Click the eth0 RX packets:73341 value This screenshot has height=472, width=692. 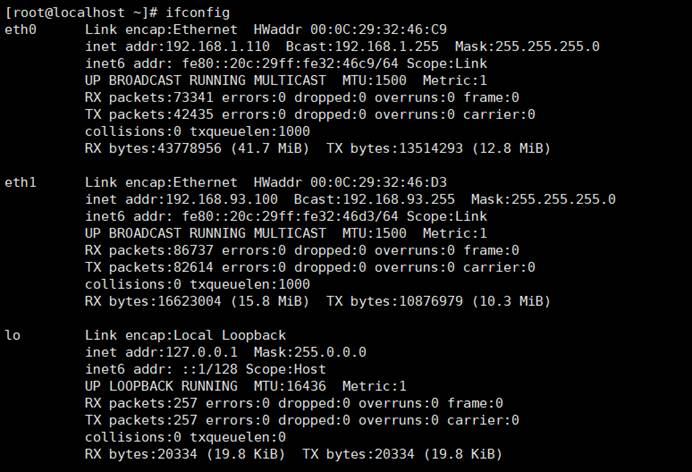[144, 97]
